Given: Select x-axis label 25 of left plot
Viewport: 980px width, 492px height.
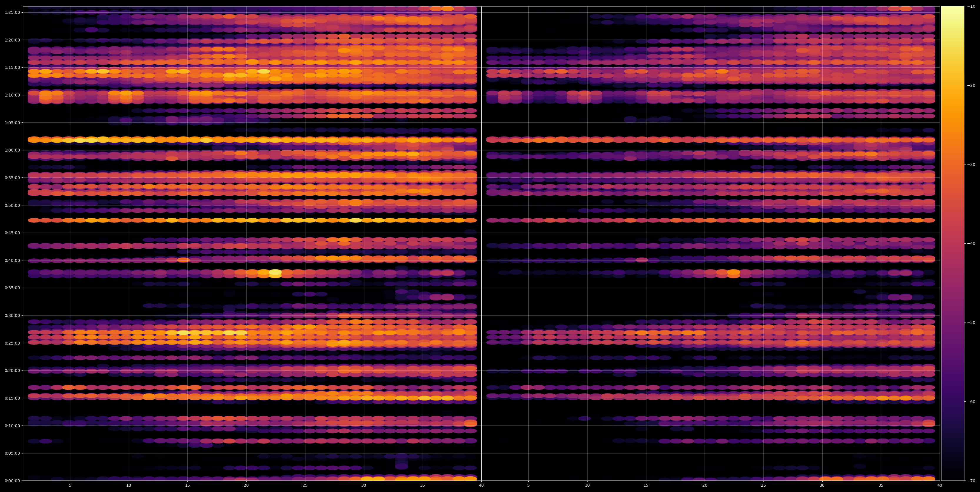Looking at the screenshot, I should (x=305, y=486).
